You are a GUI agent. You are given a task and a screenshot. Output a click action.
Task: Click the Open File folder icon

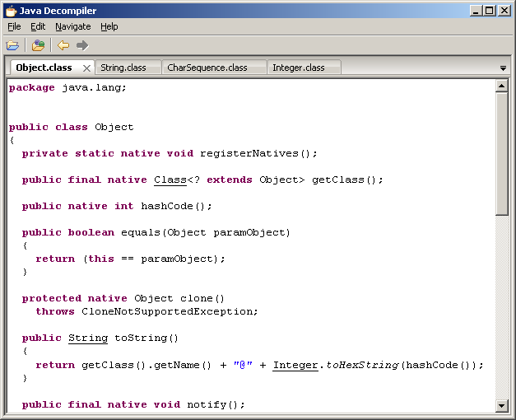pyautogui.click(x=12, y=45)
